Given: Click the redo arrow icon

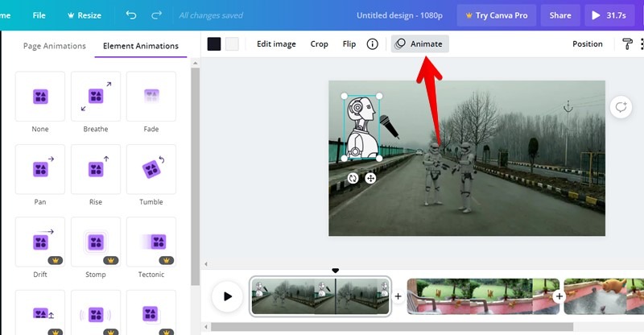Looking at the screenshot, I should 156,15.
